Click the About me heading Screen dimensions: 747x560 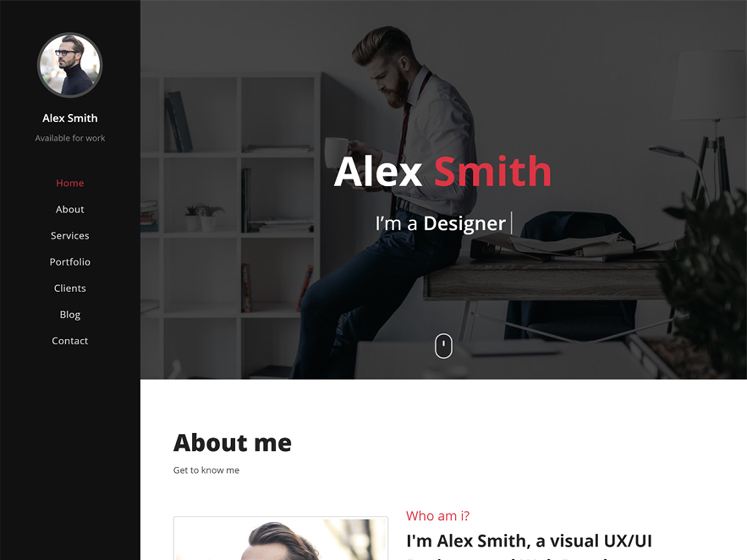232,443
